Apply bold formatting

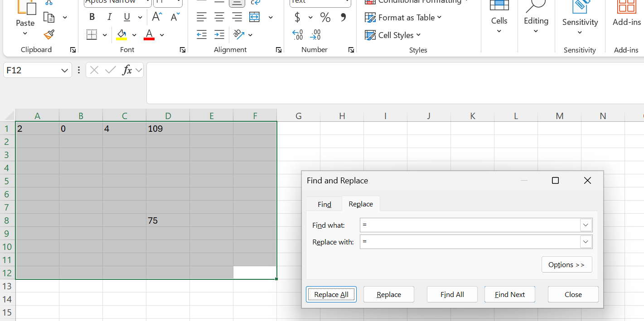tap(92, 17)
